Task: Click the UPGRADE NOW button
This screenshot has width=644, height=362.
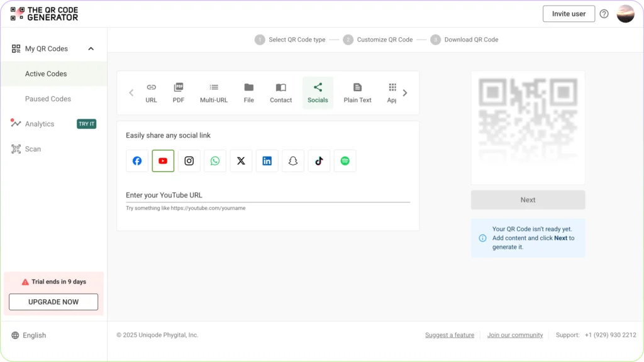Action: pos(53,302)
